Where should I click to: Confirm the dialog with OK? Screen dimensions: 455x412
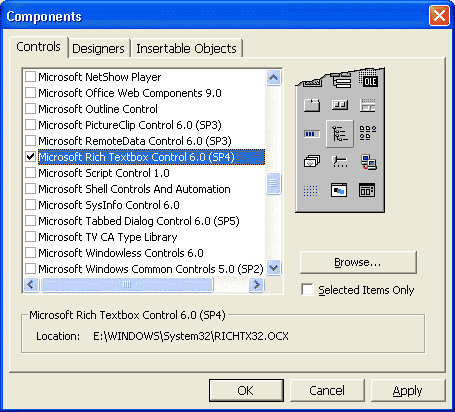tap(246, 390)
